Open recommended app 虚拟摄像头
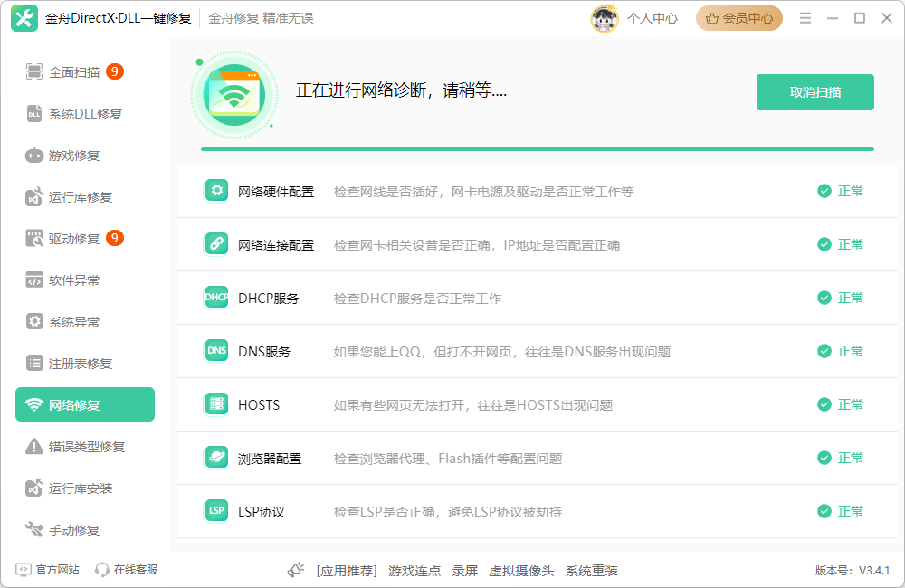 coord(521,571)
